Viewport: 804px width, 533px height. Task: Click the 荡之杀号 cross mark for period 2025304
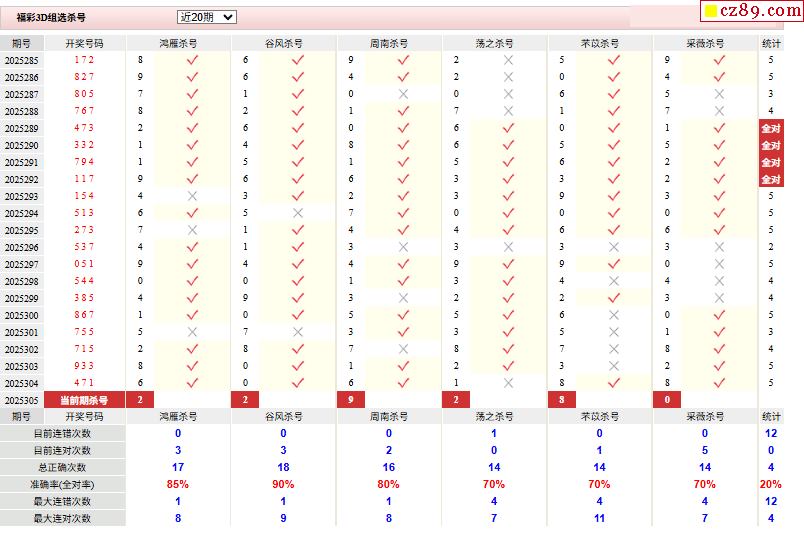[x=508, y=383]
